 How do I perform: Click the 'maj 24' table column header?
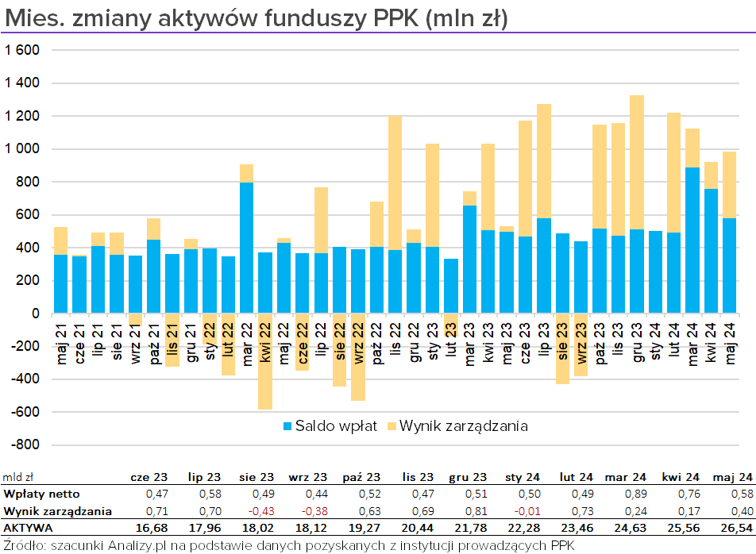click(x=731, y=477)
